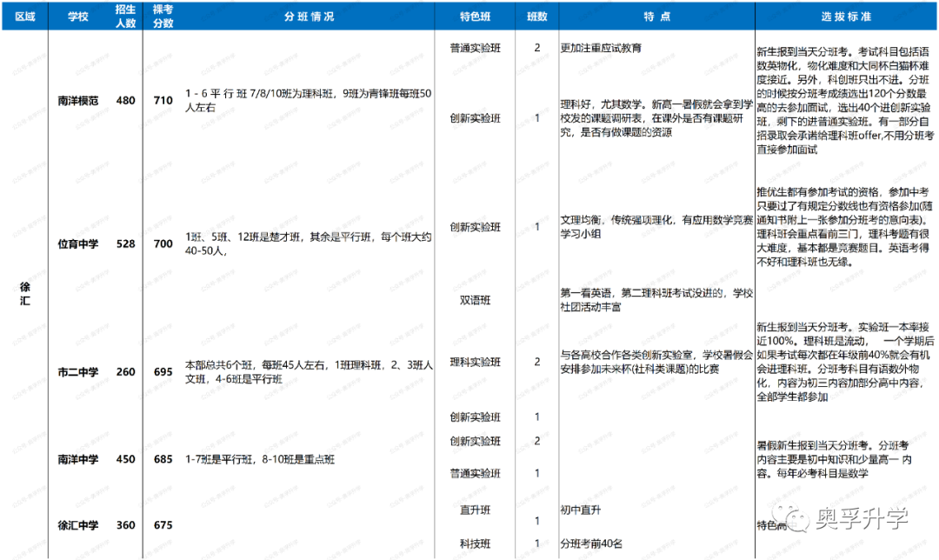Click the 招生人数 column header

pos(126,17)
